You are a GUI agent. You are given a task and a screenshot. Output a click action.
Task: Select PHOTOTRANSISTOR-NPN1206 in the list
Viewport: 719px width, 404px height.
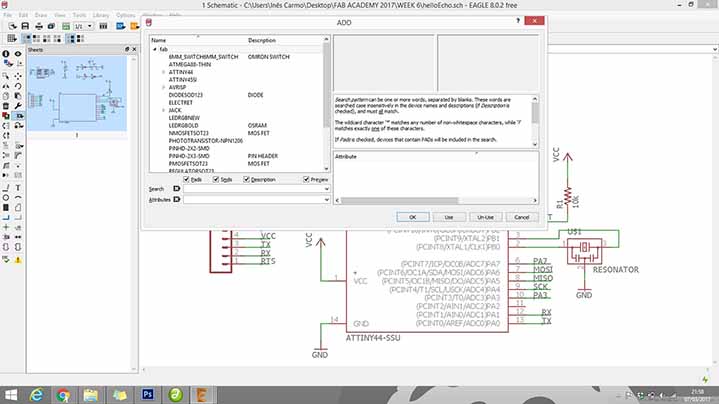tap(206, 141)
